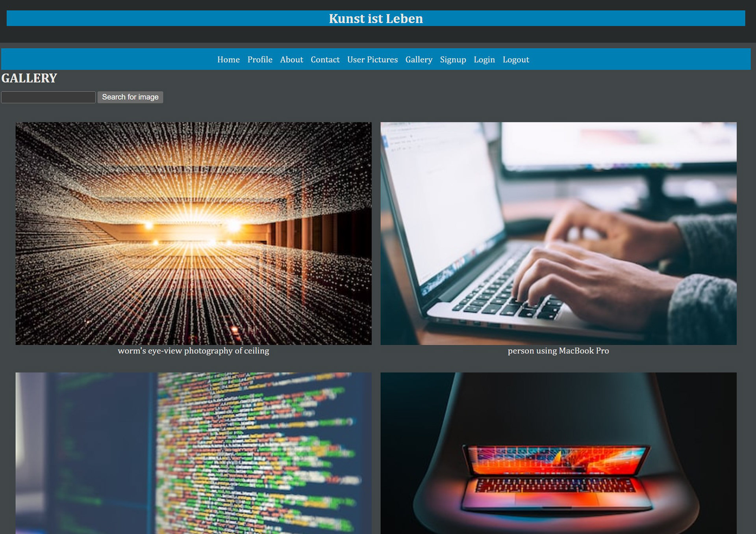Image resolution: width=756 pixels, height=534 pixels.
Task: Open the worm's eye-view ceiling photo
Action: pos(193,233)
